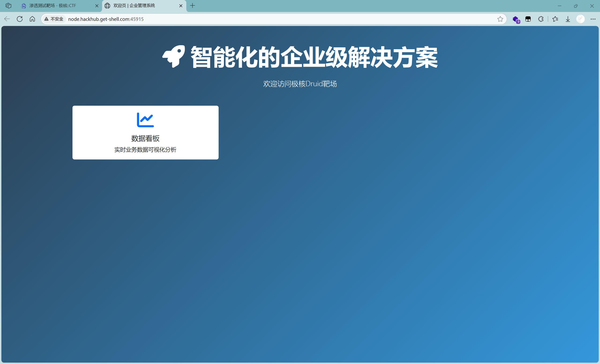Open the Settings and more ellipsis menu
The height and width of the screenshot is (364, 600).
tap(593, 19)
